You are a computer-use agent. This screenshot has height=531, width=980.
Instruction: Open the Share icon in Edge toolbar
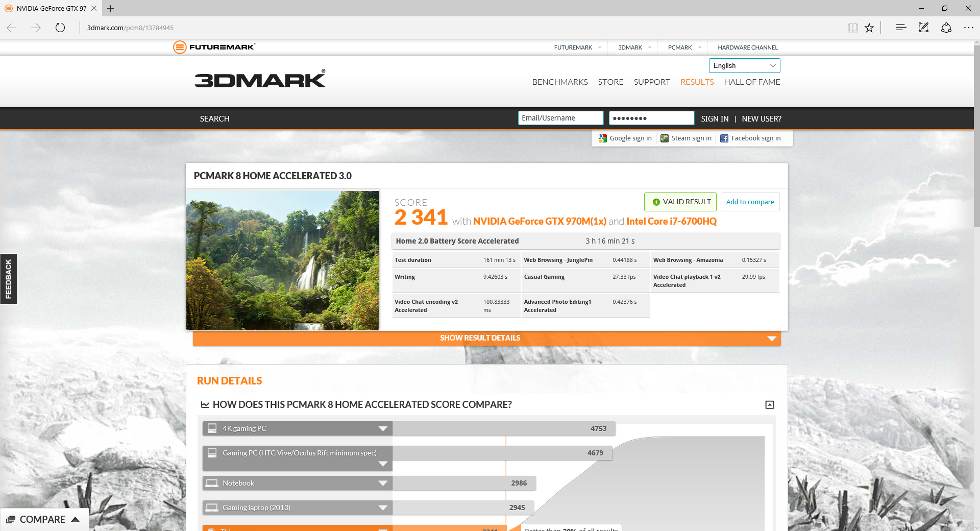(x=946, y=28)
